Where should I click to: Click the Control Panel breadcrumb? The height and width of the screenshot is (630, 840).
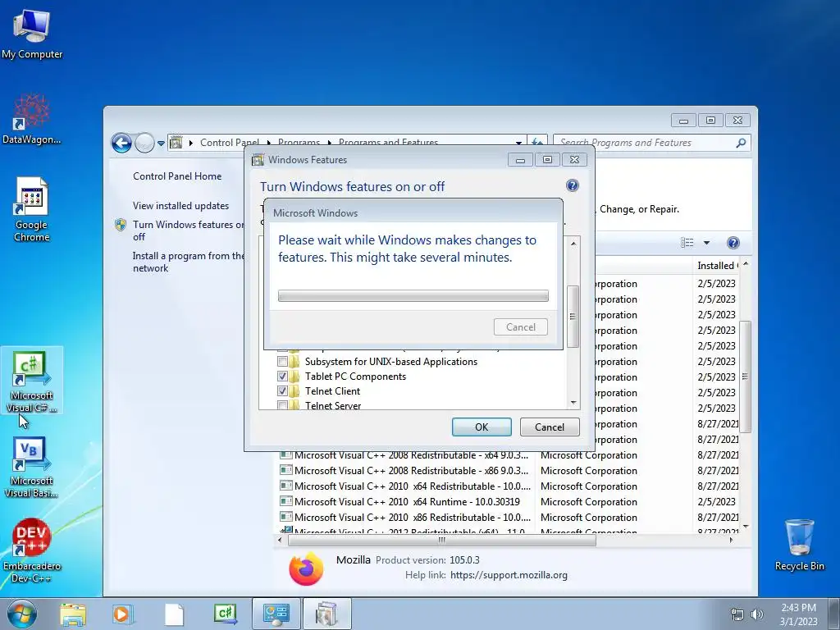tap(230, 143)
